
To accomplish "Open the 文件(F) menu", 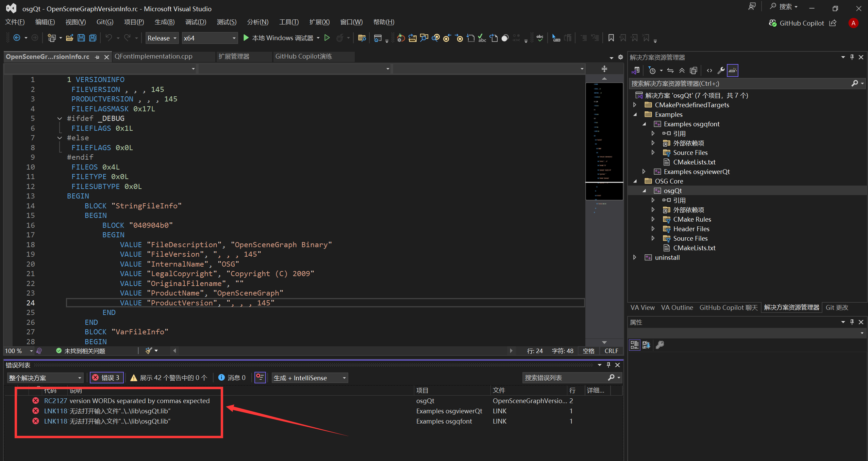I will pos(15,22).
